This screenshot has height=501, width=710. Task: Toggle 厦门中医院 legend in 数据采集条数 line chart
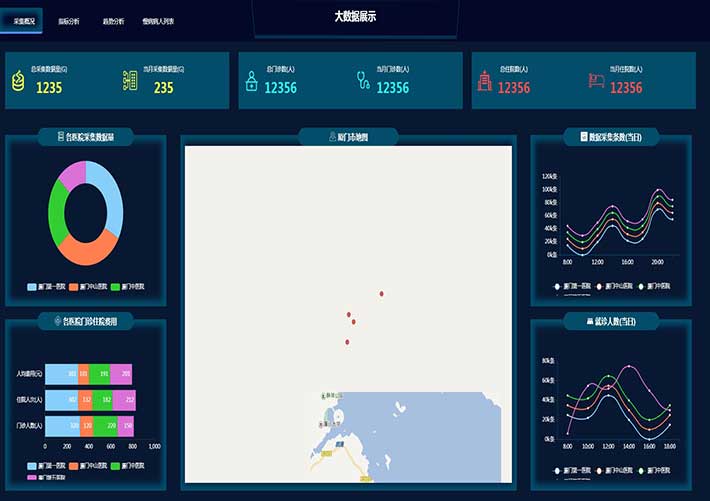[x=652, y=287]
